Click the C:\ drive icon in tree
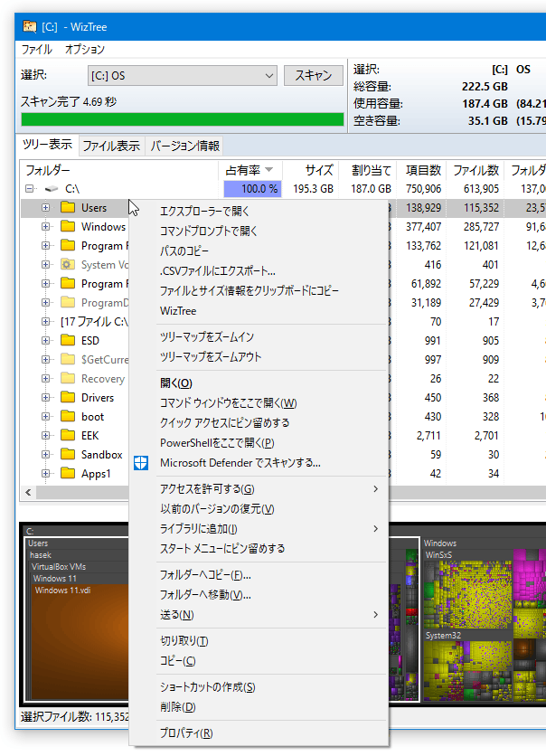546x756 pixels. (x=52, y=189)
